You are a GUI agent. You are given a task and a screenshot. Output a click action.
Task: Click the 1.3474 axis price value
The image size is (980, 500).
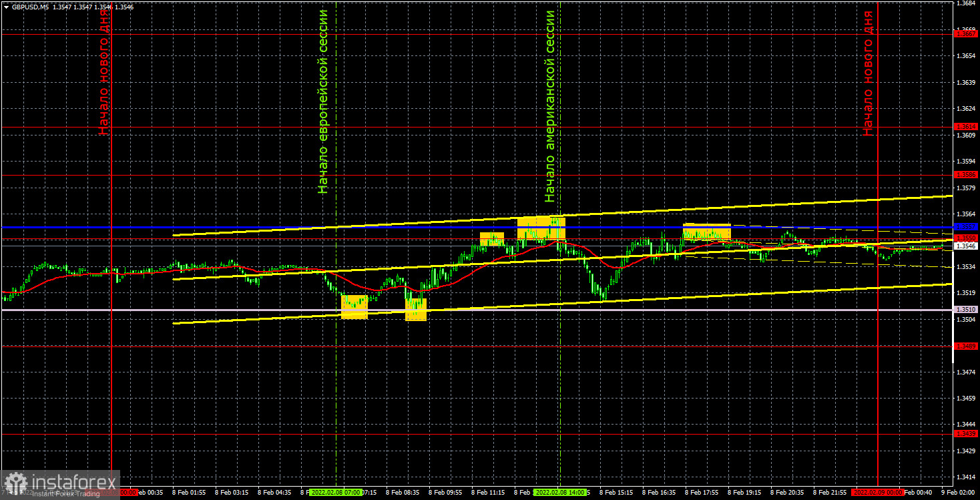pyautogui.click(x=966, y=371)
